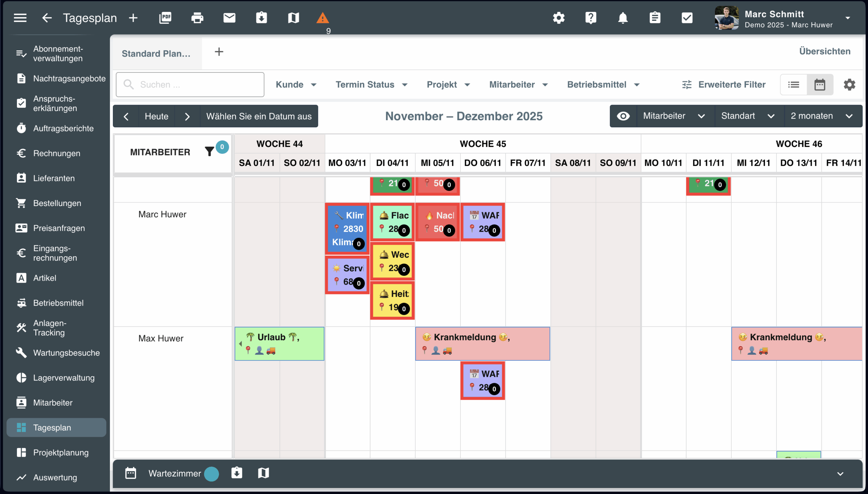The width and height of the screenshot is (868, 494).
Task: Switch to calendar view toggle
Action: click(820, 84)
